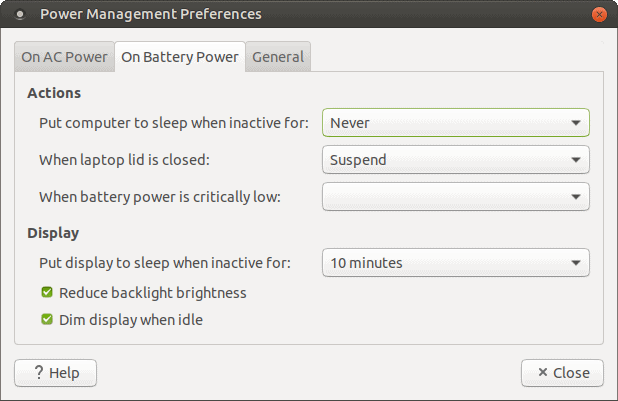618x401 pixels.
Task: Open the laptop lid closed dropdown
Action: pyautogui.click(x=456, y=160)
